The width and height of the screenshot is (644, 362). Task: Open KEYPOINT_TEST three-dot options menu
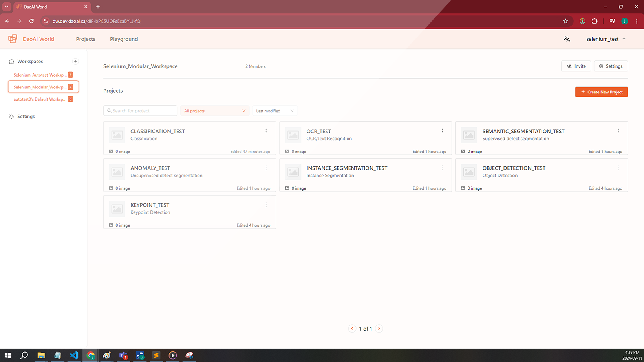point(266,205)
